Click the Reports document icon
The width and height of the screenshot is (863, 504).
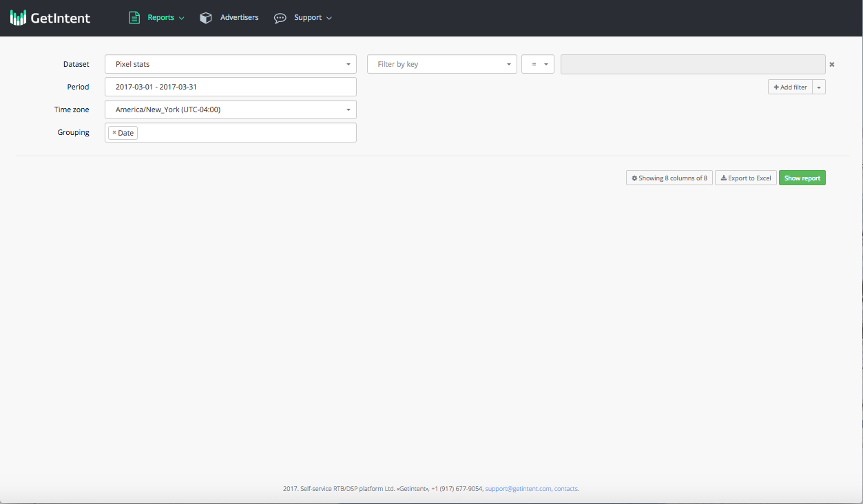pyautogui.click(x=134, y=18)
